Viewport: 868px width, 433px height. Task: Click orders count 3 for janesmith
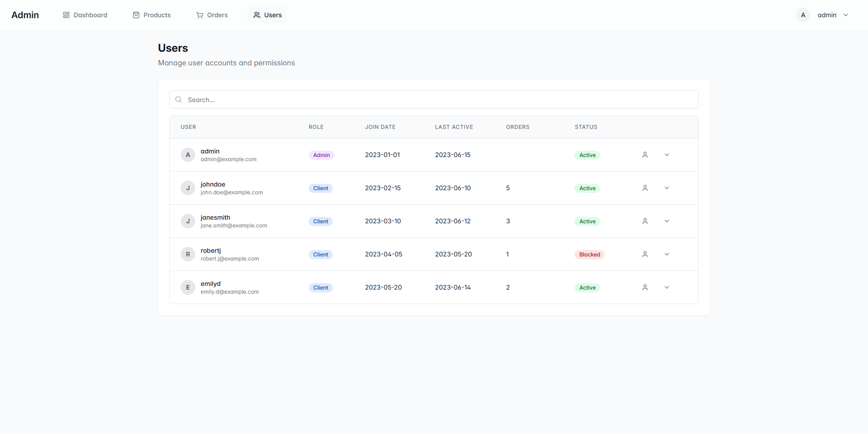pos(508,221)
